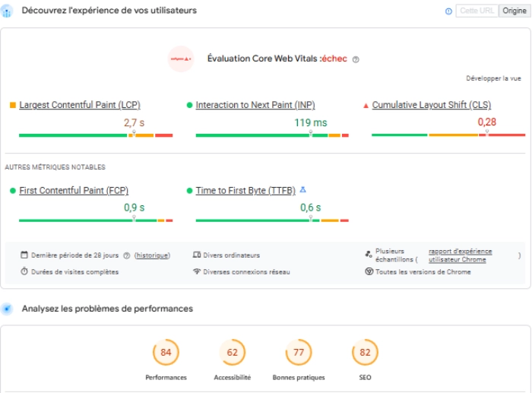The height and width of the screenshot is (393, 532).
Task: Switch to the Cette URL tab
Action: (x=477, y=11)
